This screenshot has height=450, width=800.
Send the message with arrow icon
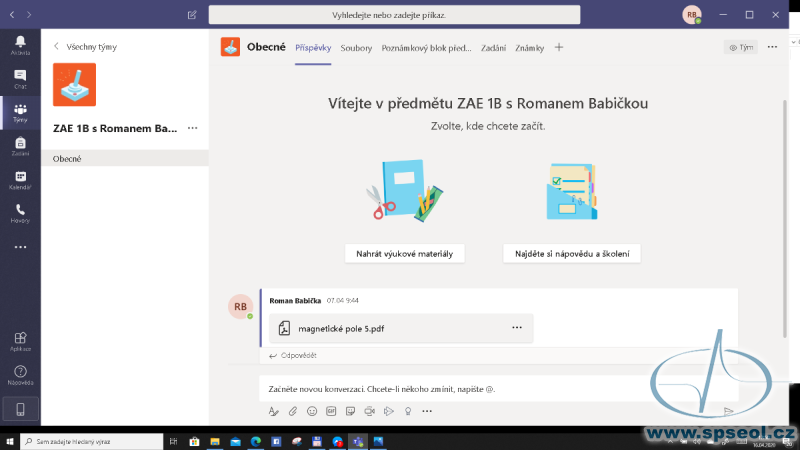(729, 411)
